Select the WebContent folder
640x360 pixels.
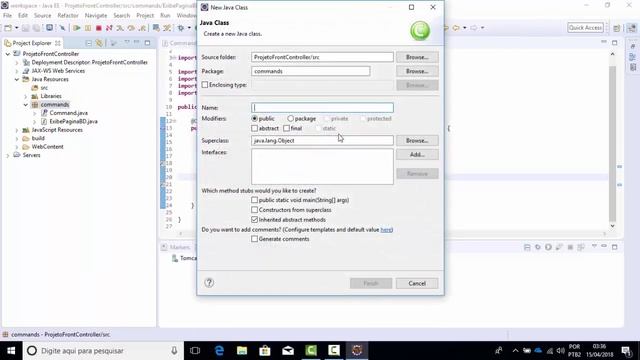tap(47, 147)
